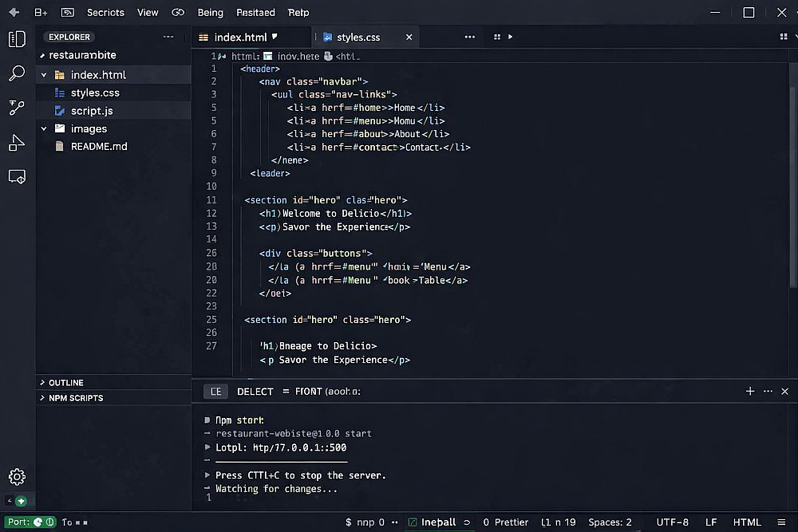Click the editor vertical scrollbar

pyautogui.click(x=792, y=186)
